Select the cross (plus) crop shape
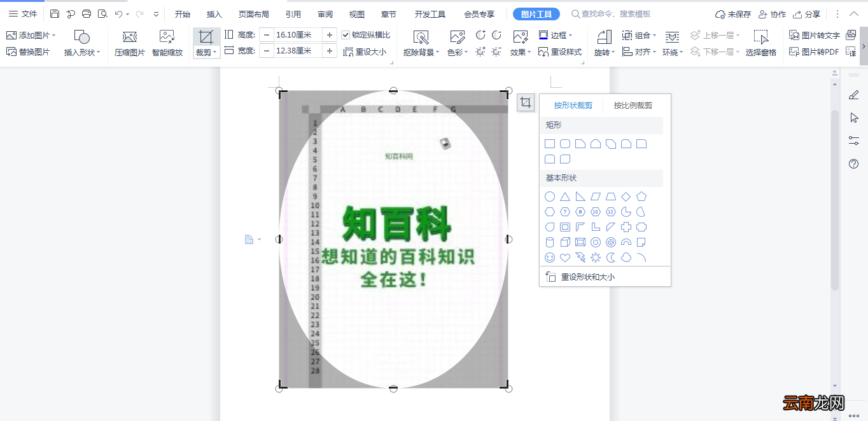The image size is (868, 421). [626, 227]
